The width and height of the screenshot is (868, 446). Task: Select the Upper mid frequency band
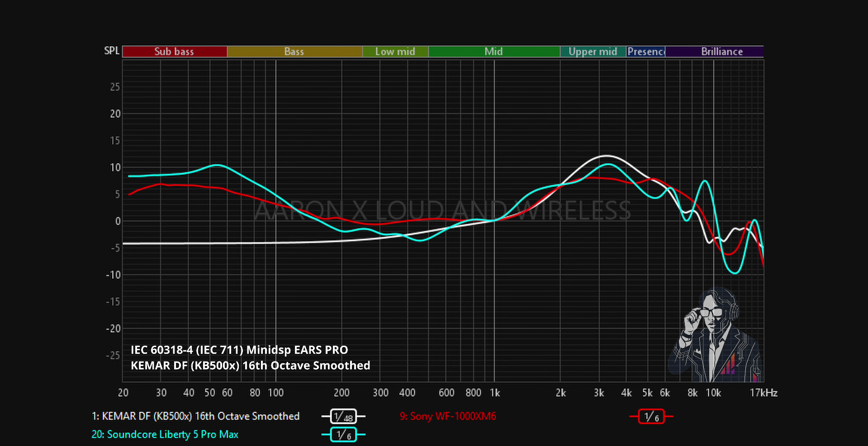click(593, 52)
